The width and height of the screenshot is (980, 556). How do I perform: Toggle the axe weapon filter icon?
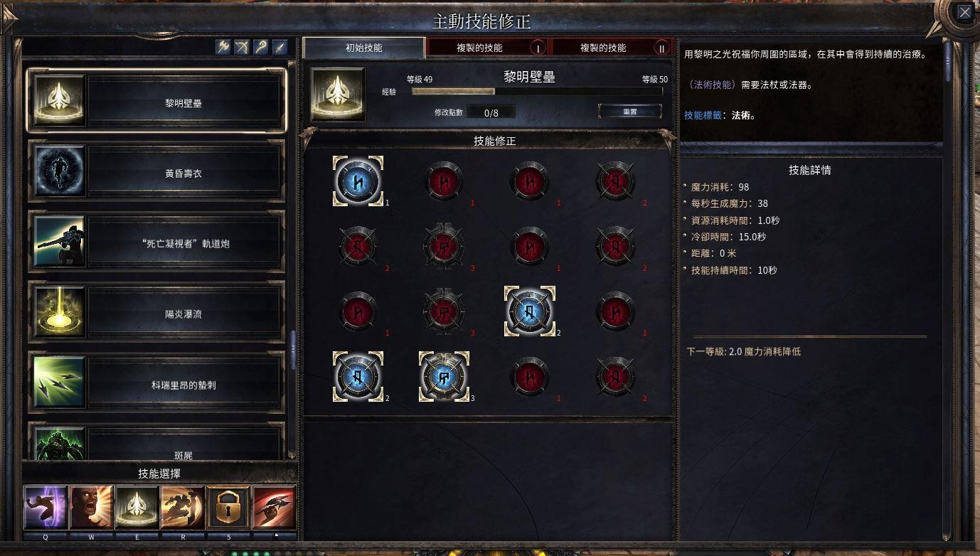224,47
